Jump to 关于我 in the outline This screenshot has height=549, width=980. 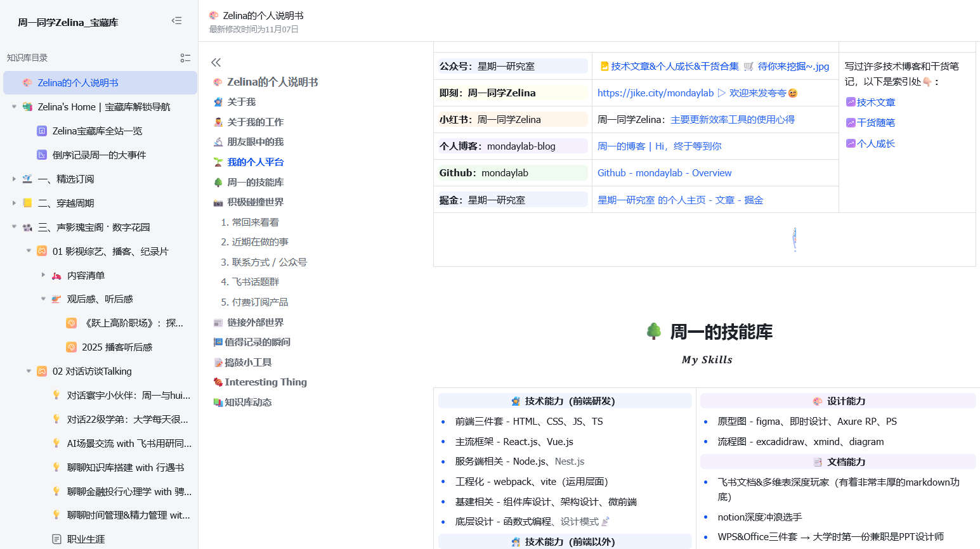(241, 102)
